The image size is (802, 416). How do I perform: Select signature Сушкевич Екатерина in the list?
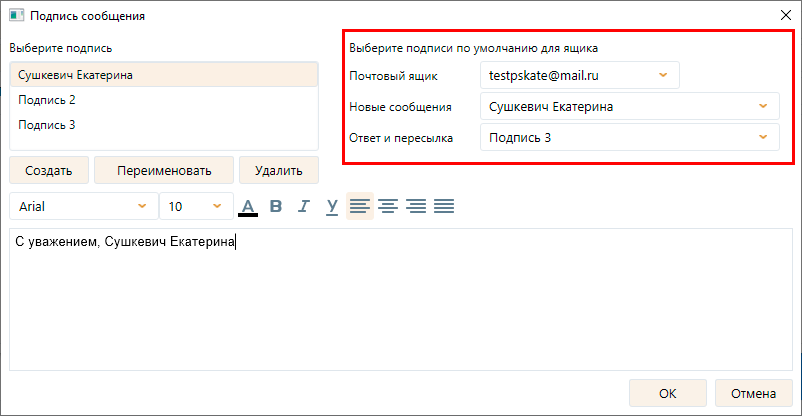click(163, 75)
